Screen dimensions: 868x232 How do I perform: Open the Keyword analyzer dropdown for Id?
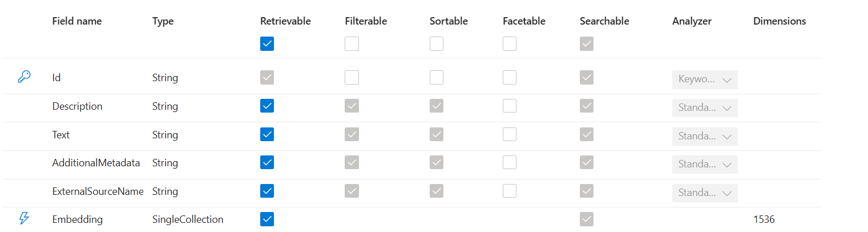tap(705, 80)
